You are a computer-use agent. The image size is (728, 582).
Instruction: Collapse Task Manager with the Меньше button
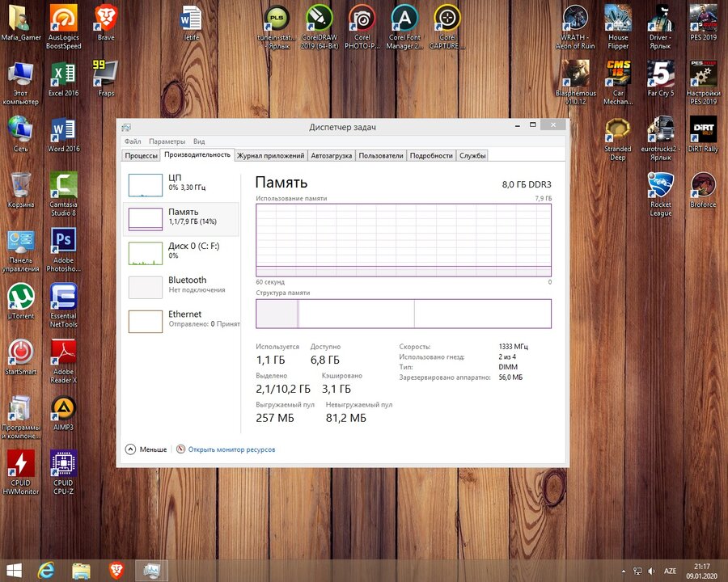coord(146,449)
